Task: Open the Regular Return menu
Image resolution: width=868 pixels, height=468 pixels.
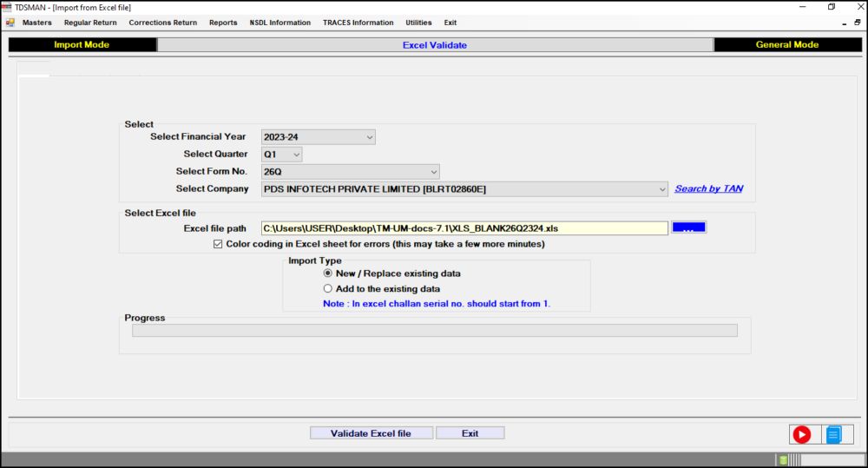Action: pos(90,23)
